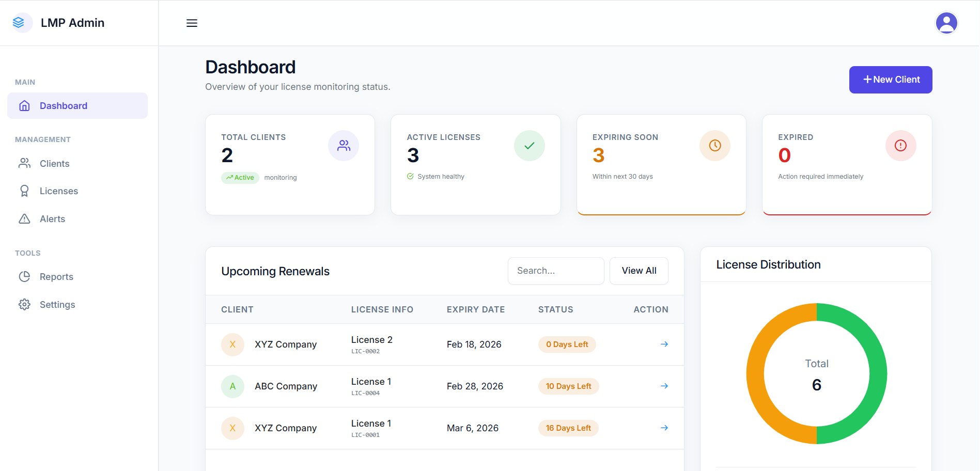This screenshot has width=980, height=471.
Task: Open the Mar 6 renewal via row arrow
Action: 664,428
